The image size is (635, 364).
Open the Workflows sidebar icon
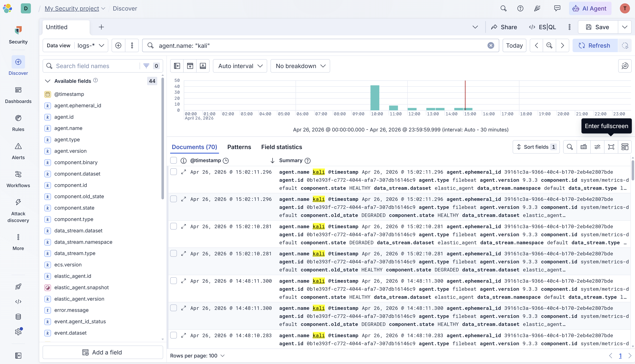pyautogui.click(x=18, y=175)
